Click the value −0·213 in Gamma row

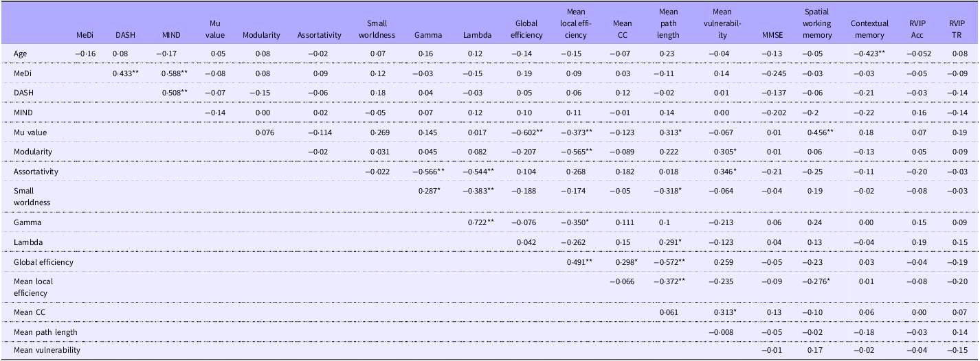tap(722, 222)
